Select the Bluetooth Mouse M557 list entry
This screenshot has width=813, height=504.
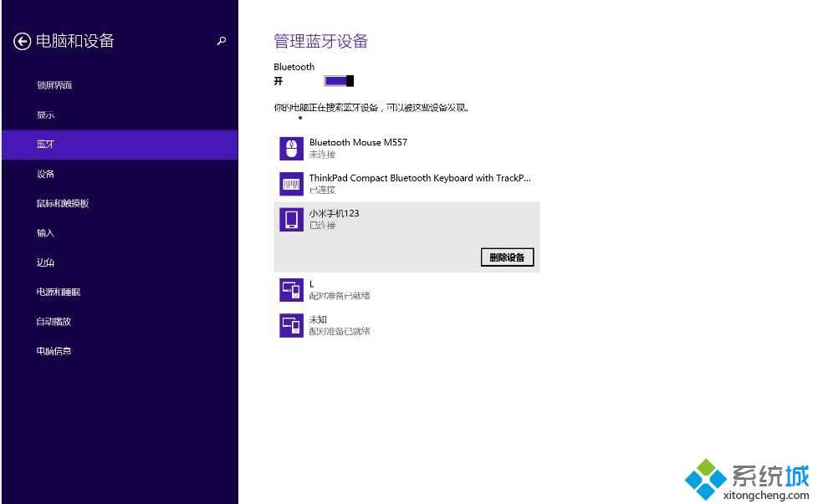pyautogui.click(x=376, y=147)
